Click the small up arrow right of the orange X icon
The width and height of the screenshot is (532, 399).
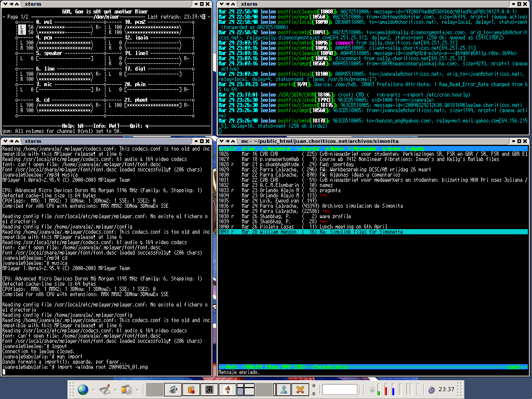coord(313,386)
